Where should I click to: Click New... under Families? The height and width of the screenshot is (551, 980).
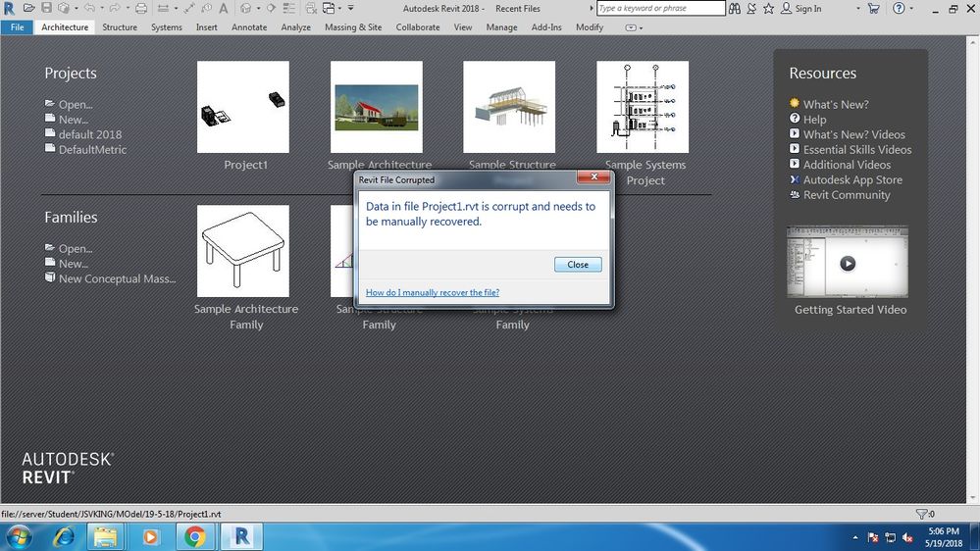(x=73, y=264)
